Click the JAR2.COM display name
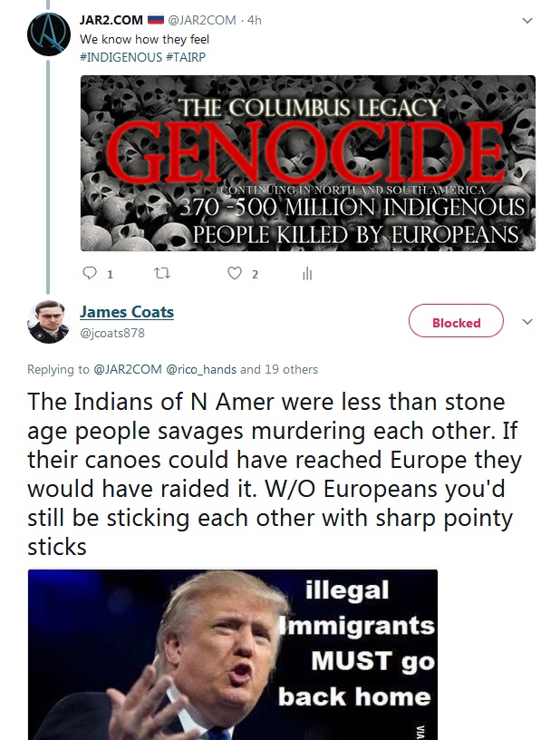This screenshot has width=560, height=740. click(x=111, y=20)
